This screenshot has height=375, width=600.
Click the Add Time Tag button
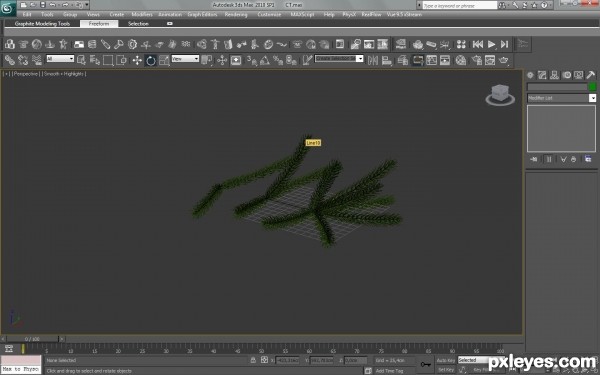(389, 371)
